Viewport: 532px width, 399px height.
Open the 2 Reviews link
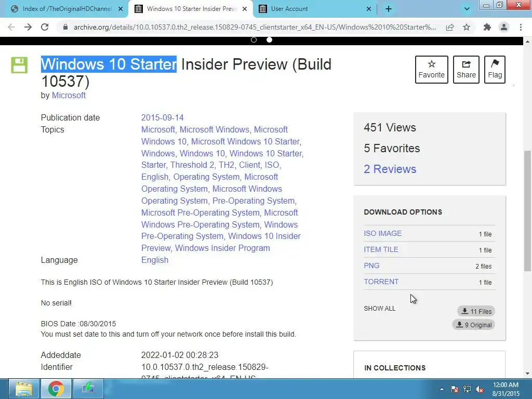point(390,169)
